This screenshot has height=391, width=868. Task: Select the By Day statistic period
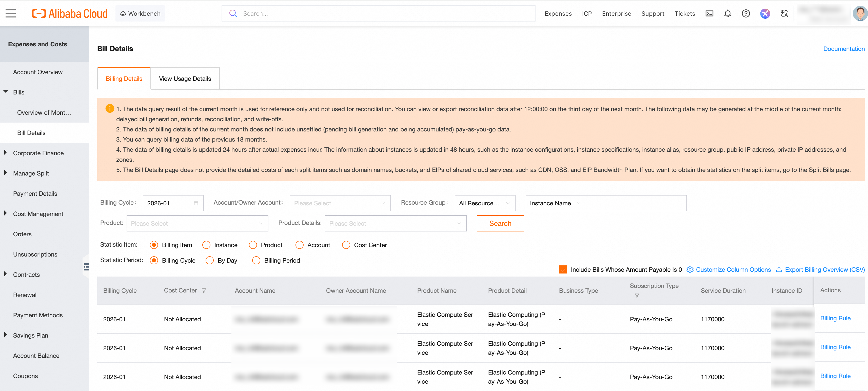click(x=210, y=261)
